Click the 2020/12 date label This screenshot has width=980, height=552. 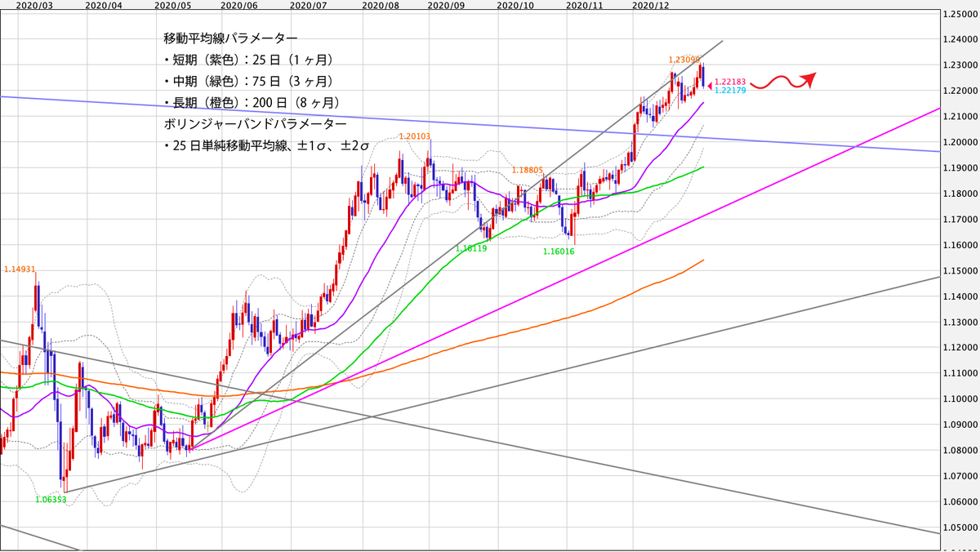point(651,5)
